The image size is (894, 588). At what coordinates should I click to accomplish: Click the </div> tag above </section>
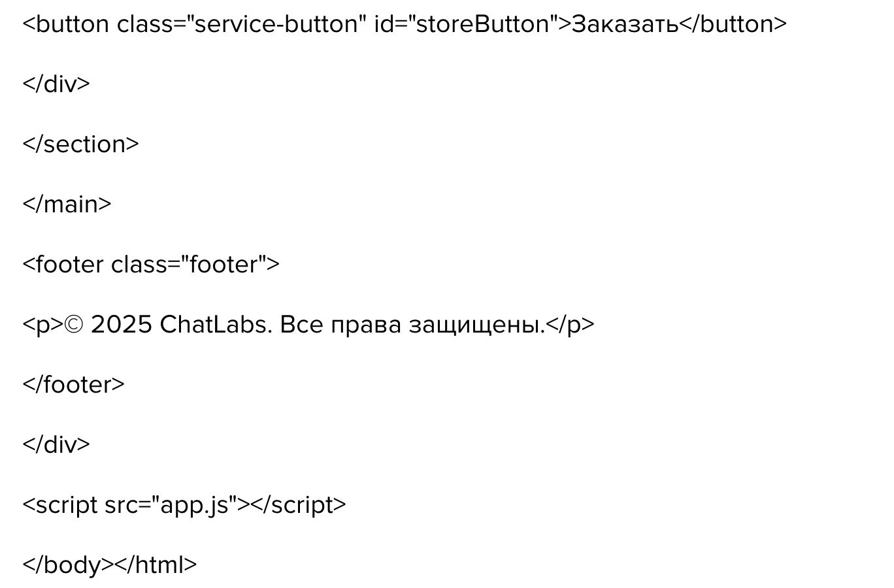56,84
